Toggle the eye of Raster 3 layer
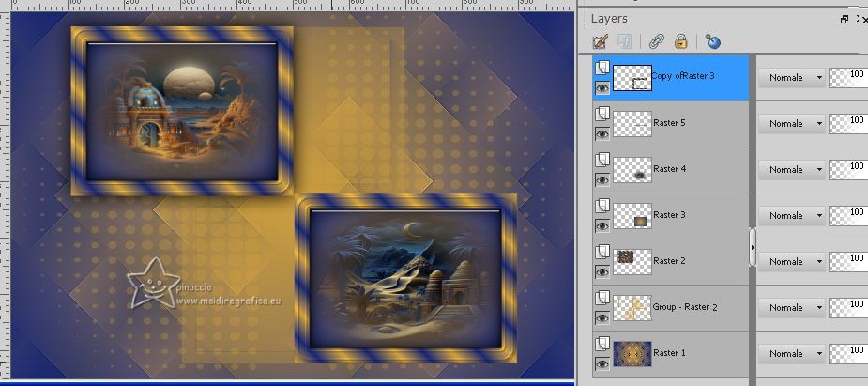Viewport: 868px width, 386px height. click(602, 225)
